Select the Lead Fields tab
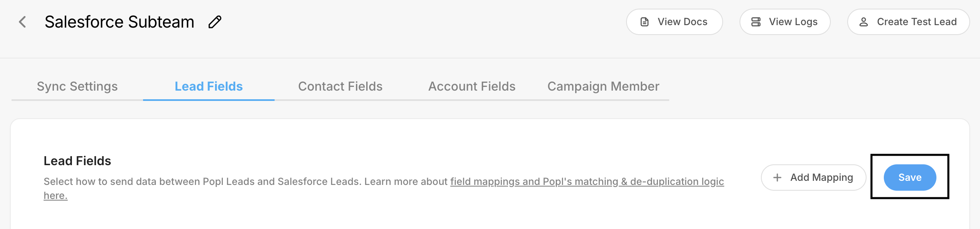The height and width of the screenshot is (229, 980). pos(209,86)
